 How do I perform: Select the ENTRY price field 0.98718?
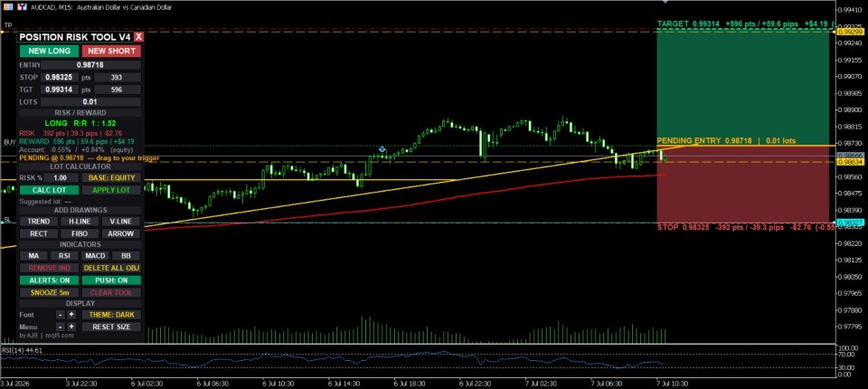point(90,65)
